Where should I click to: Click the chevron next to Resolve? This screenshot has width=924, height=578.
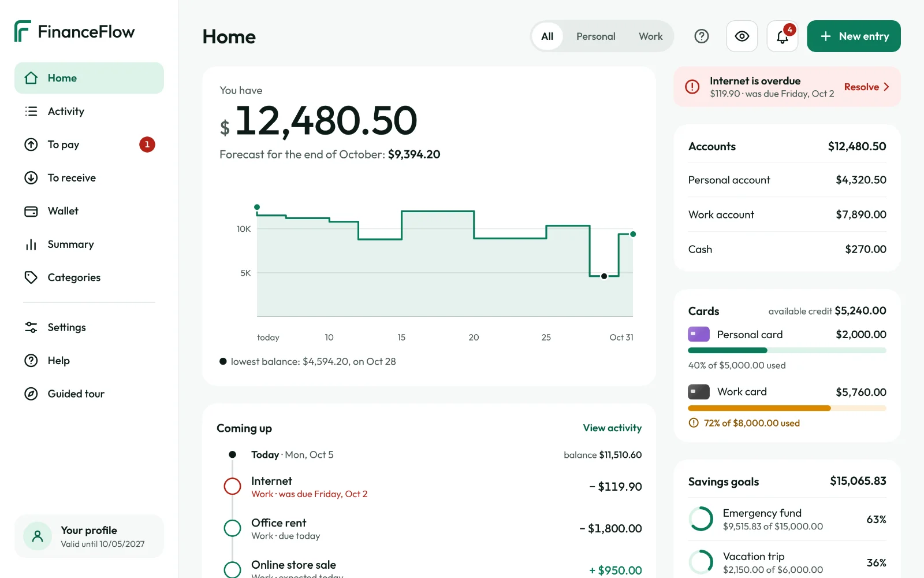click(x=886, y=87)
